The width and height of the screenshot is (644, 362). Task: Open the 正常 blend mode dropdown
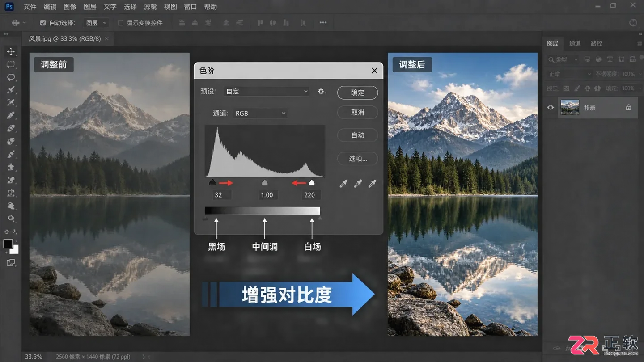coord(569,74)
